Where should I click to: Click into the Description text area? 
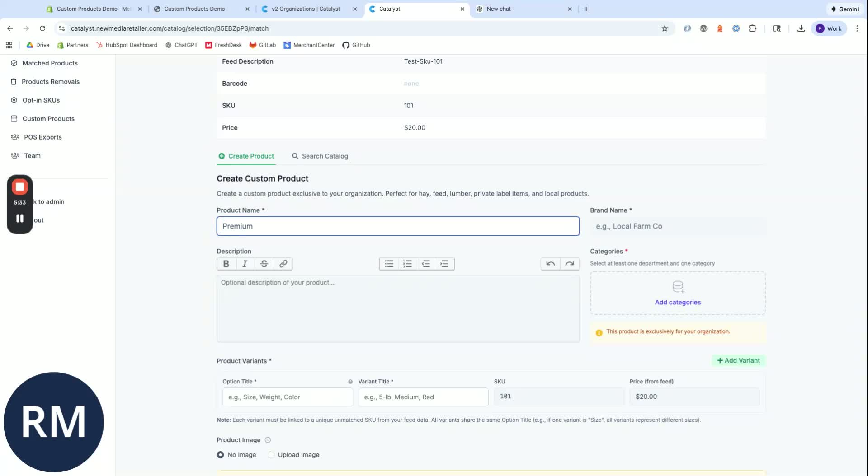click(x=398, y=308)
